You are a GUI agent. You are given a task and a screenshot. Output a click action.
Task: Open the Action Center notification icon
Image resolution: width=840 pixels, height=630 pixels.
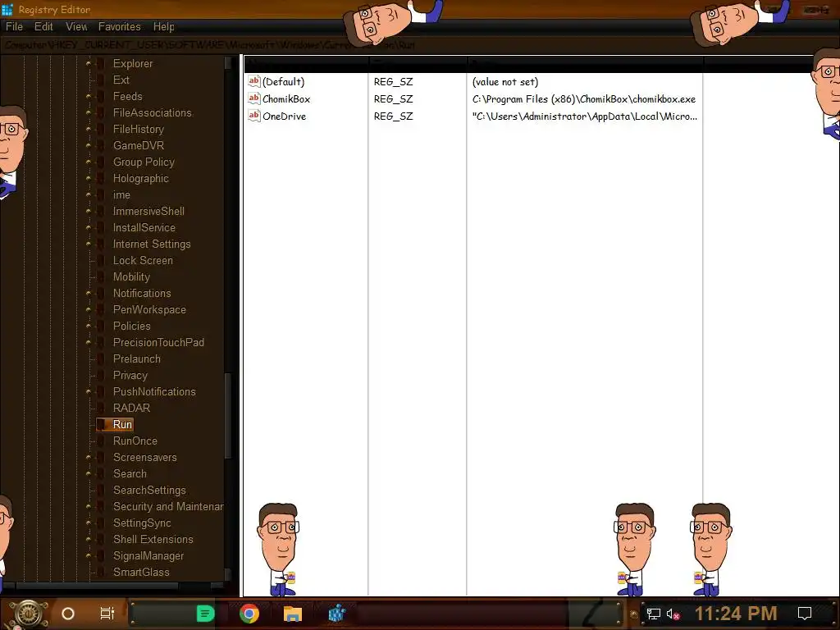tap(805, 614)
